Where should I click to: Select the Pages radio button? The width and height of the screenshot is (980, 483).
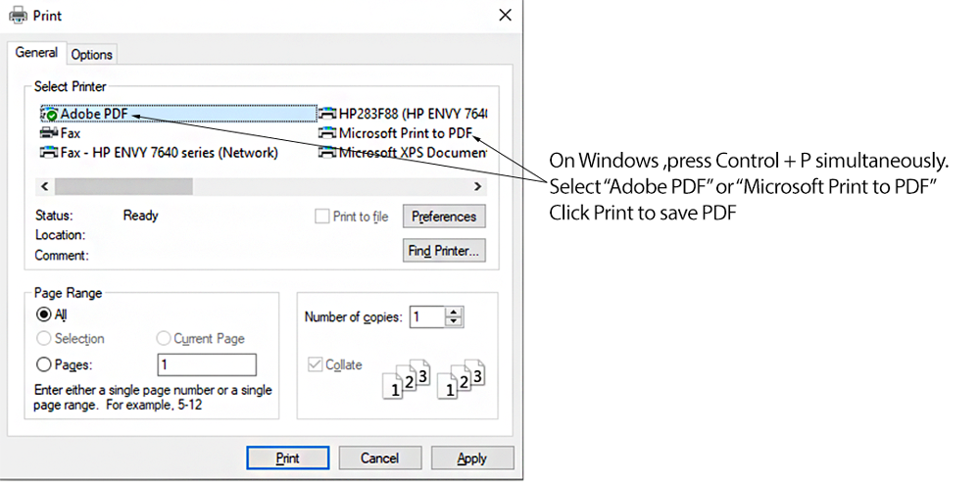click(44, 364)
